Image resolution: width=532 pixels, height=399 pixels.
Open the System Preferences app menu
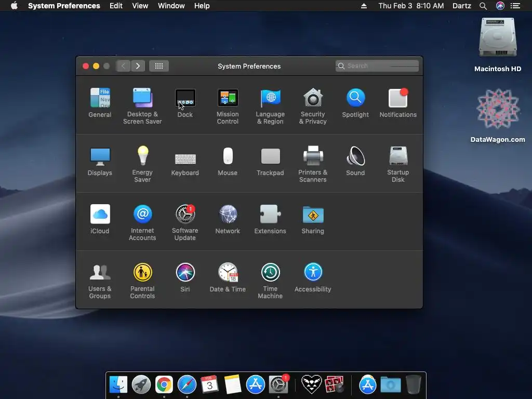[64, 6]
